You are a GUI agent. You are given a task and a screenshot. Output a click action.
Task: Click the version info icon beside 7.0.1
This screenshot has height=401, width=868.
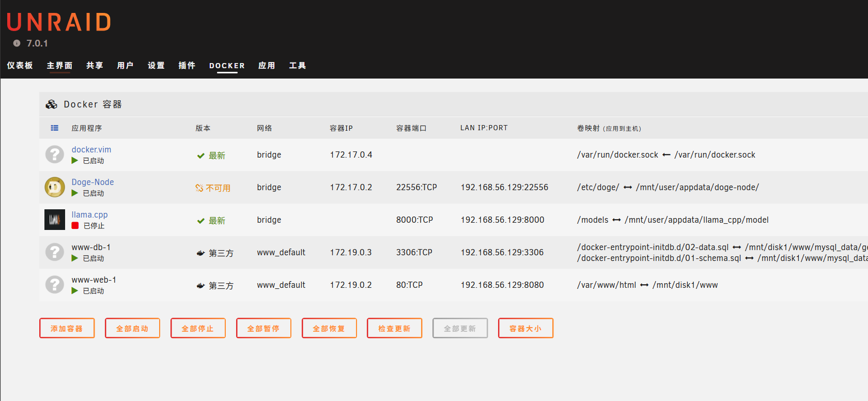click(x=17, y=43)
